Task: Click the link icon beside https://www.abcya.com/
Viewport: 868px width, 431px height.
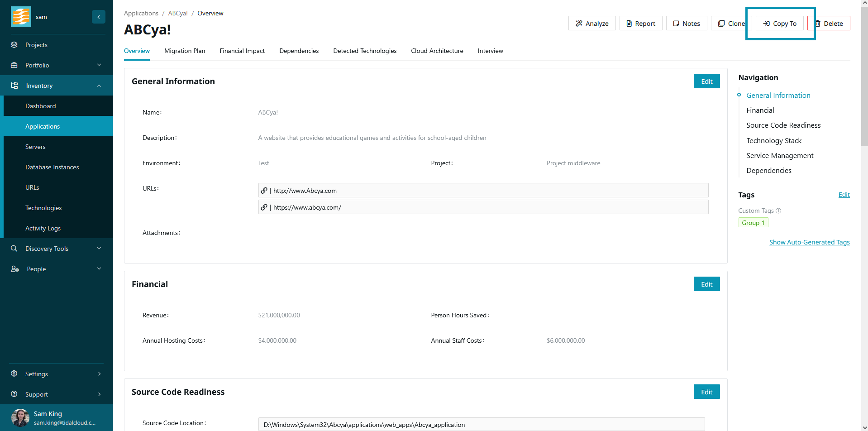Action: tap(264, 207)
